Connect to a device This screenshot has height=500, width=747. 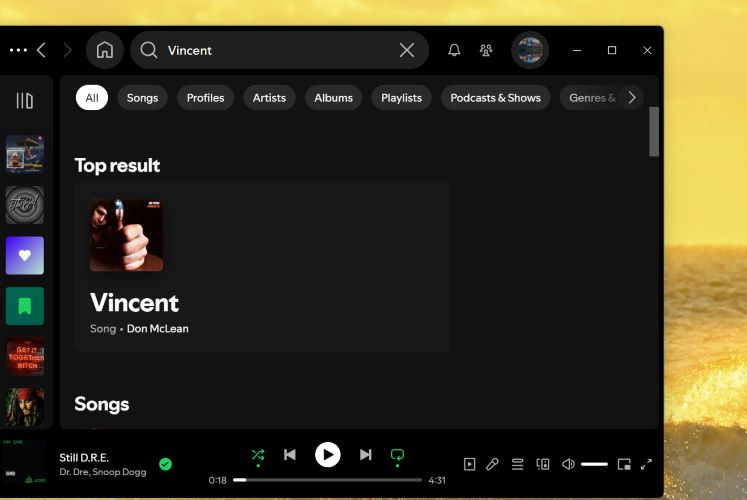coord(543,464)
